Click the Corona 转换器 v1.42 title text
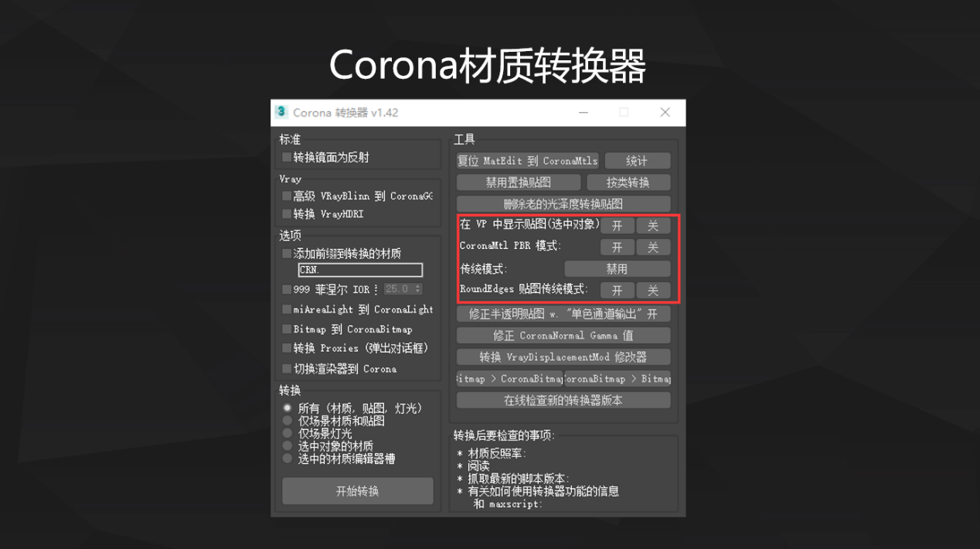The width and height of the screenshot is (980, 549). pos(345,113)
